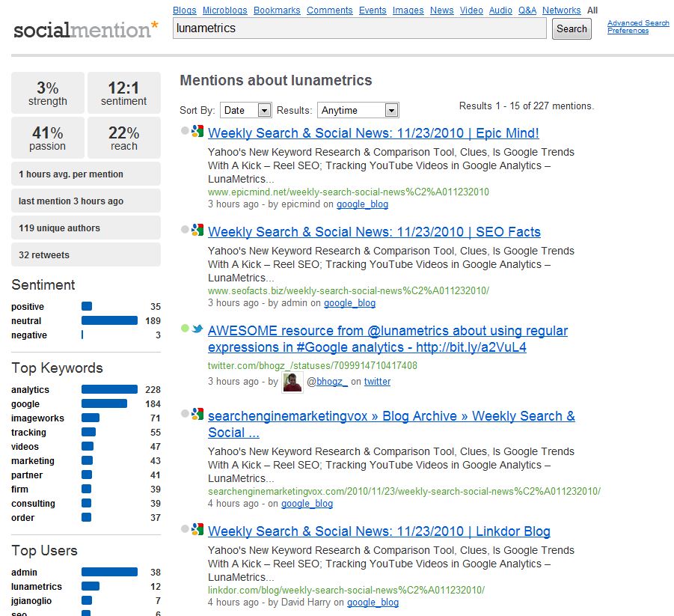Click the Search button
The image size is (674, 616).
click(x=572, y=29)
